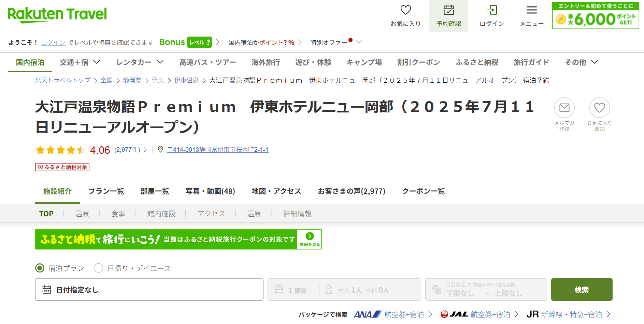Select the Rakuten Travel logo
The width and height of the screenshot is (644, 324).
point(57,14)
